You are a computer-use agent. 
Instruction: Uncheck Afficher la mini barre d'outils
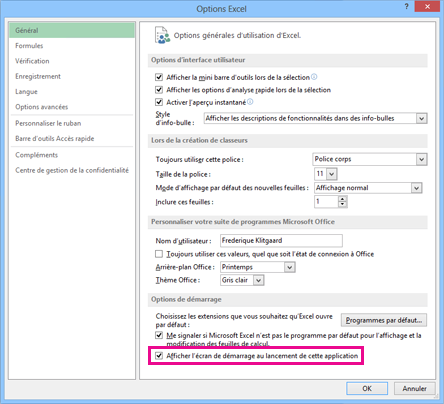[159, 77]
